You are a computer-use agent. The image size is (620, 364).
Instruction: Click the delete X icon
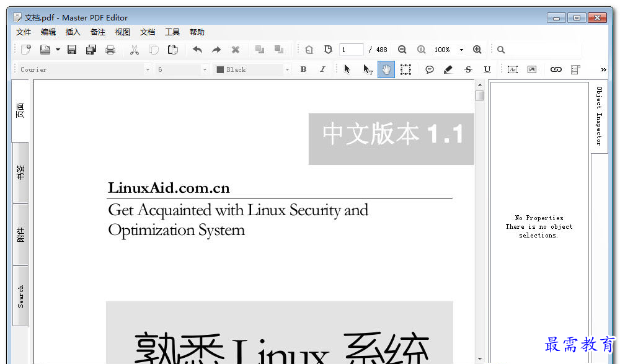click(x=236, y=50)
